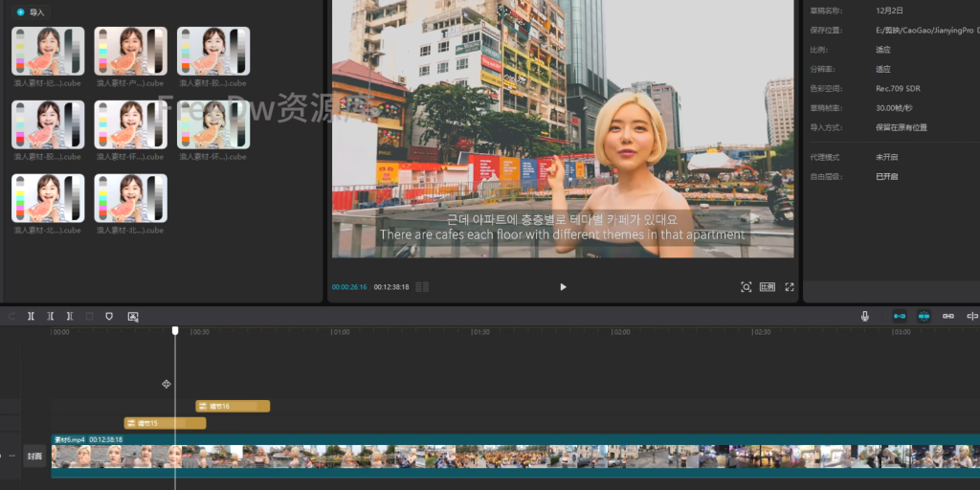Screen dimensions: 980x490
Task: Toggle the main track magnet icon
Action: [900, 316]
